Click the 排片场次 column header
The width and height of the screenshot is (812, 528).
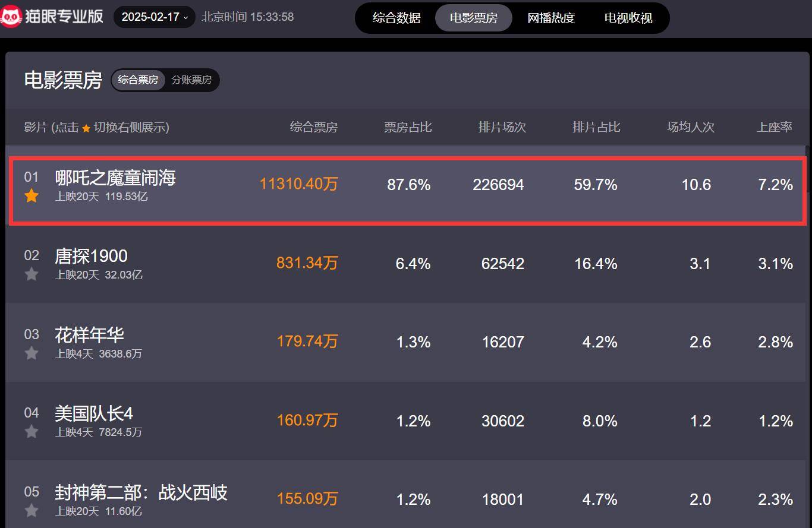coord(502,127)
